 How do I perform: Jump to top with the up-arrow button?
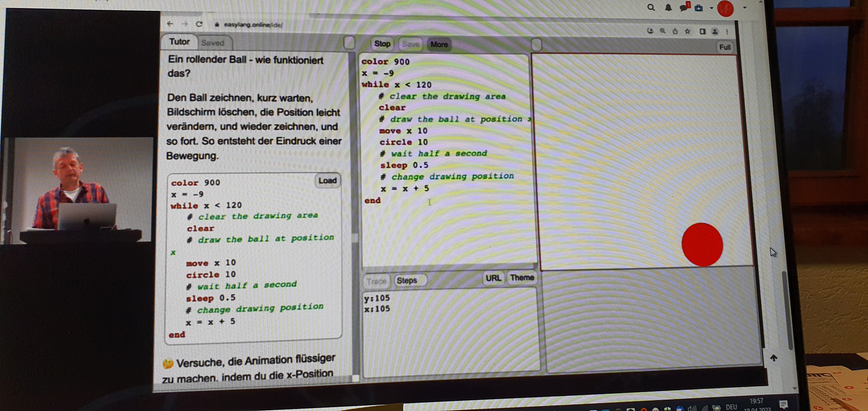[x=773, y=358]
